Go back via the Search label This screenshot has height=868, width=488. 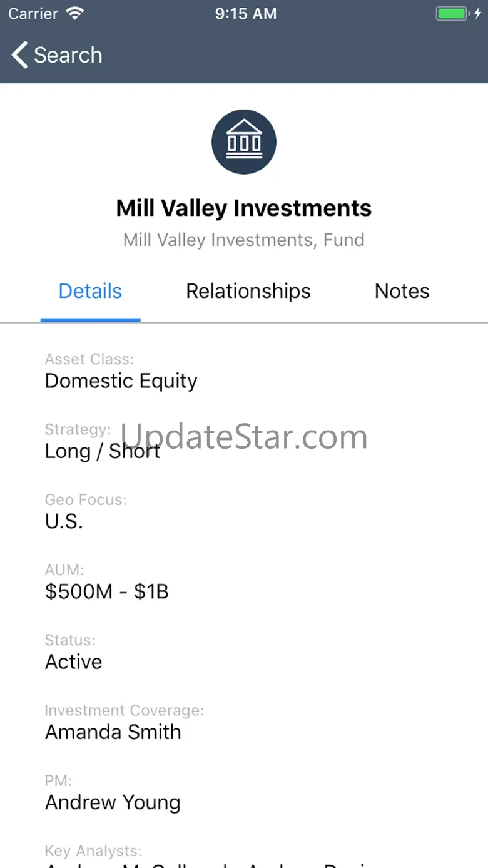click(x=68, y=55)
